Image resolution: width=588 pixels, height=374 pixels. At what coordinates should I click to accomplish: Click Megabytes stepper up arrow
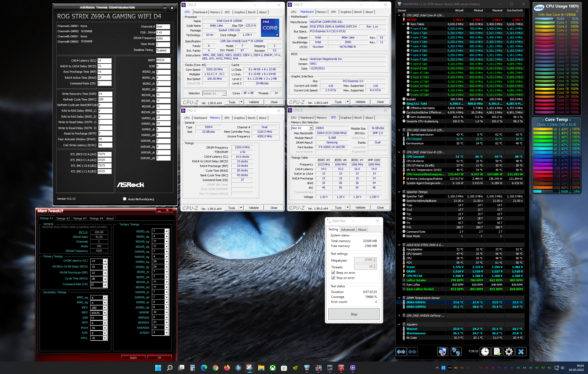(x=375, y=259)
